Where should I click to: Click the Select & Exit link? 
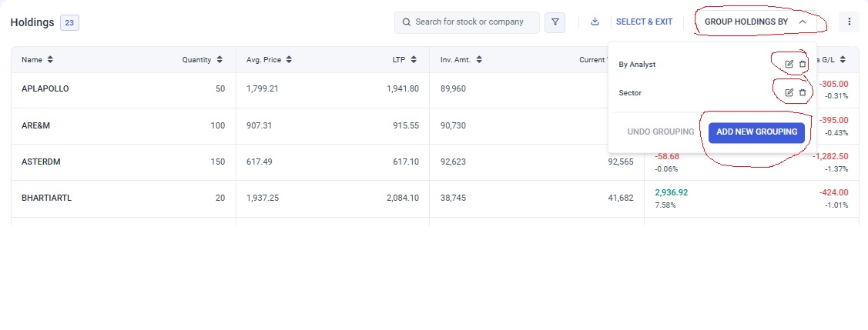[x=644, y=22]
